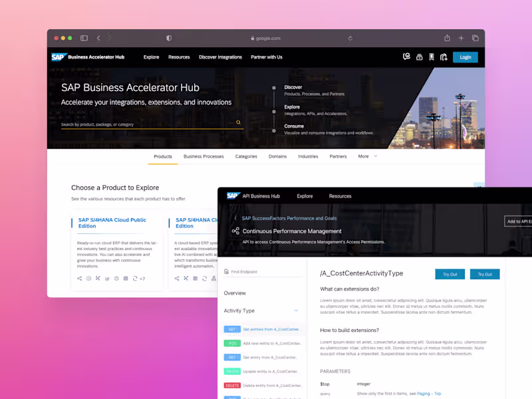
Task: Open Resources in the API Business Hub header
Action: (x=340, y=196)
